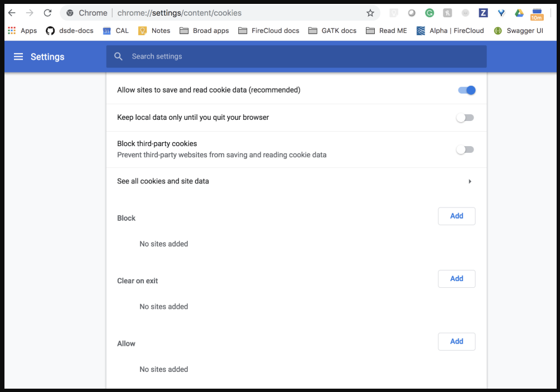Open the Read ME bookmark folder
560x392 pixels.
pyautogui.click(x=387, y=31)
